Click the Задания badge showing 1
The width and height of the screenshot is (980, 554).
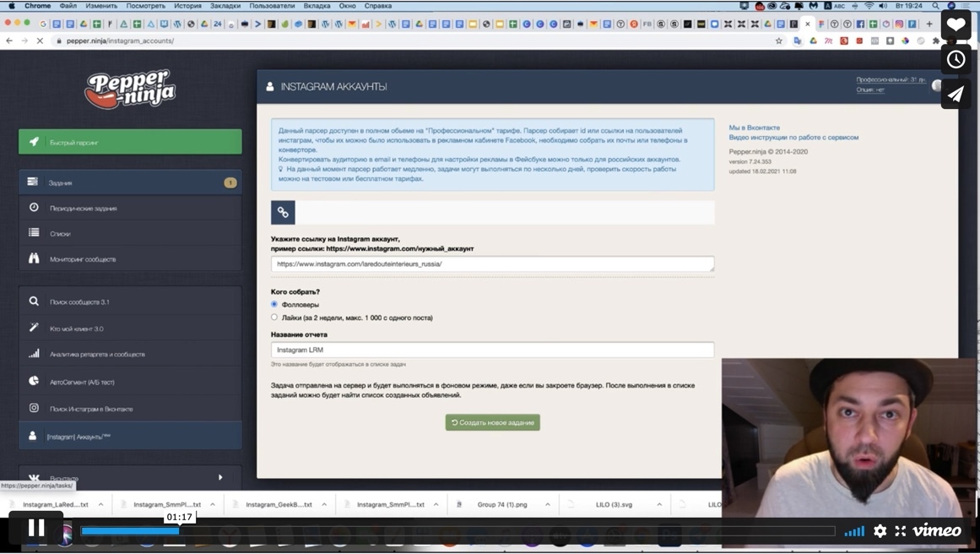230,182
